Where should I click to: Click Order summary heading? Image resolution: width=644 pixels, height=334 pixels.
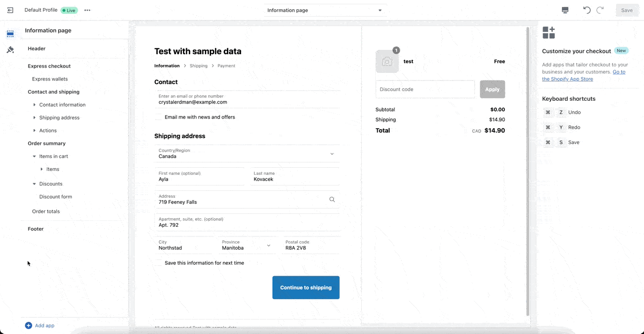click(47, 143)
